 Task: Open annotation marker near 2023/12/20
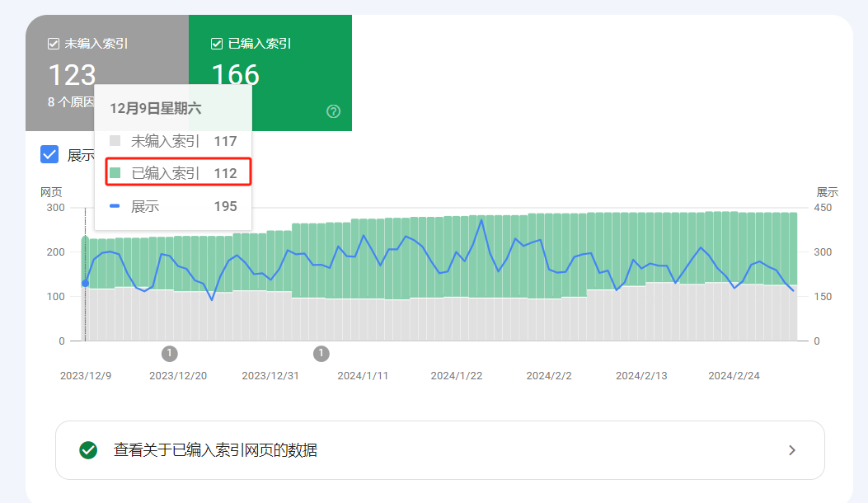tap(169, 354)
